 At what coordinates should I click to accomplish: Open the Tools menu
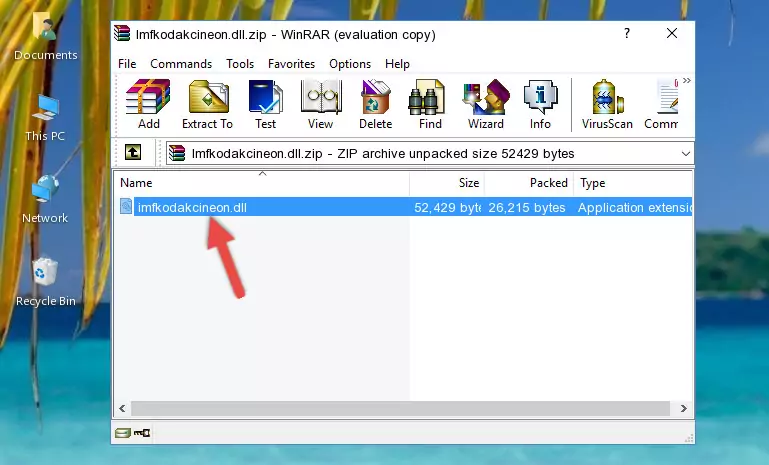[240, 64]
